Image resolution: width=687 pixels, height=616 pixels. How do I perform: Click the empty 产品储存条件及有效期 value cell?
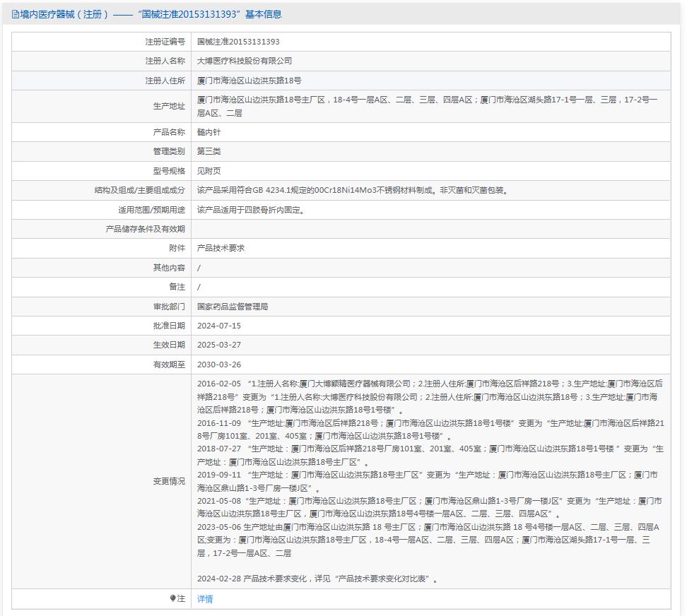[430, 229]
